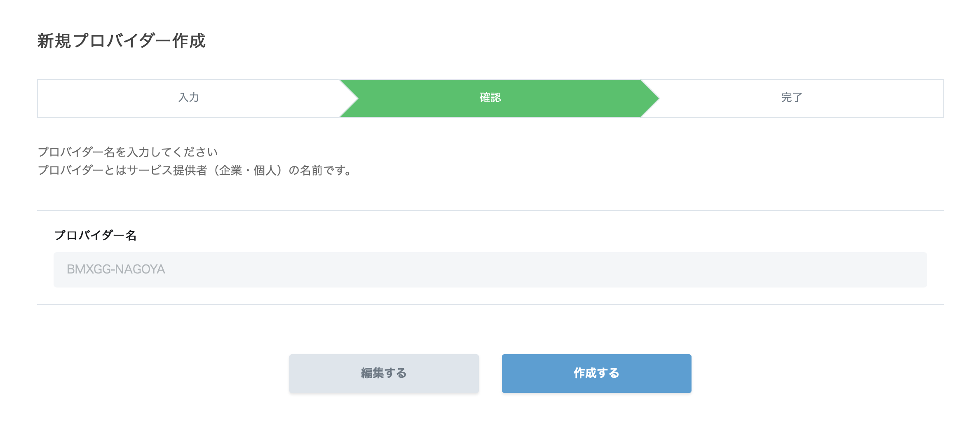The height and width of the screenshot is (435, 980).
Task: Click the 新規プロバイダー作成 page heading
Action: [x=122, y=40]
